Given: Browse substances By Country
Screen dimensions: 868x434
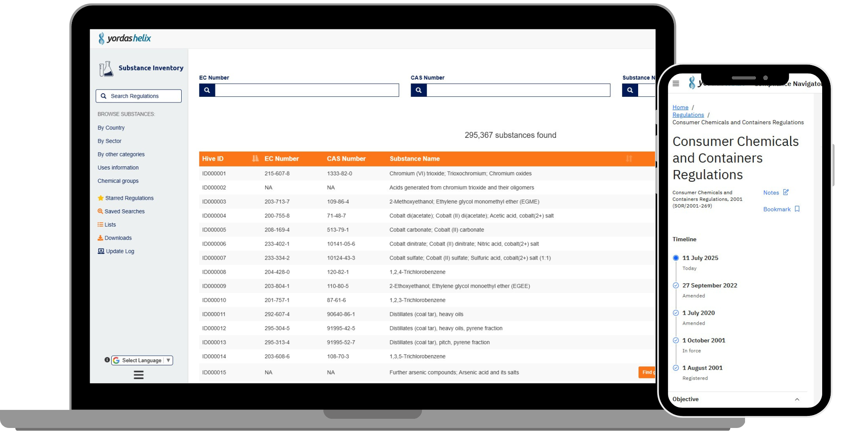Looking at the screenshot, I should (x=111, y=128).
